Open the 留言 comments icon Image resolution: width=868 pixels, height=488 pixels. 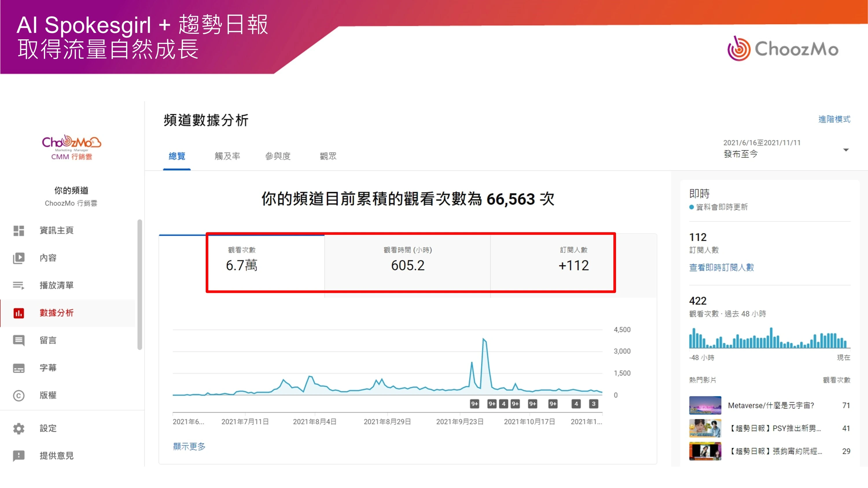pyautogui.click(x=19, y=340)
